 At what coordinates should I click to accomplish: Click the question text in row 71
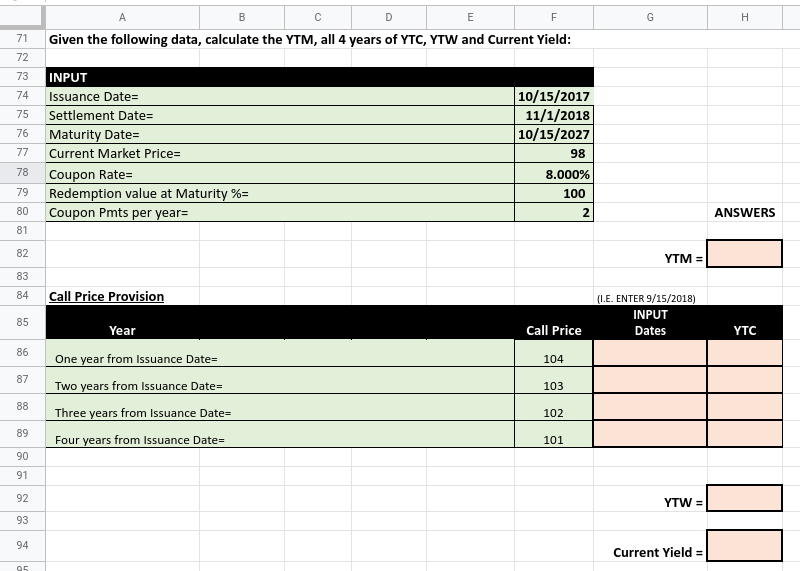pyautogui.click(x=310, y=39)
